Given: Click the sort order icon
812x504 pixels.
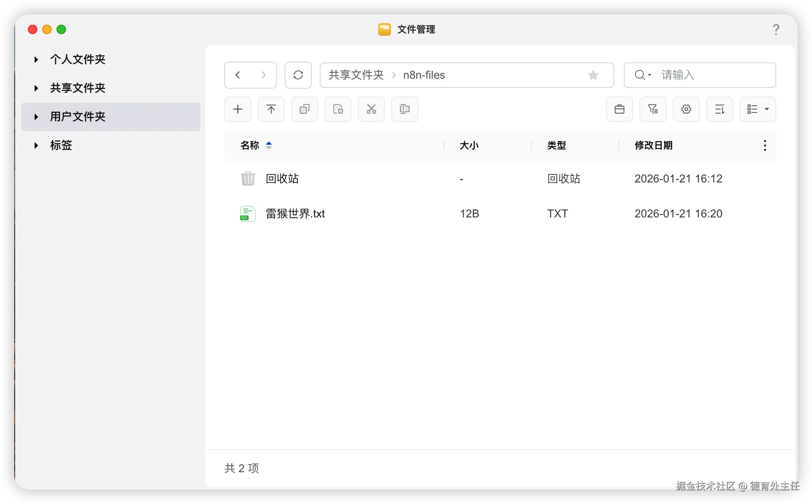Looking at the screenshot, I should 719,109.
